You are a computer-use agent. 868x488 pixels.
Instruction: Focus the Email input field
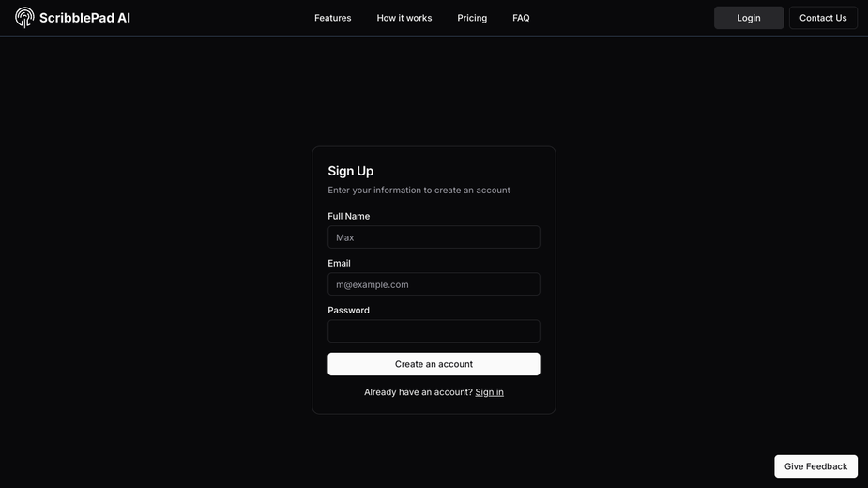click(x=434, y=284)
